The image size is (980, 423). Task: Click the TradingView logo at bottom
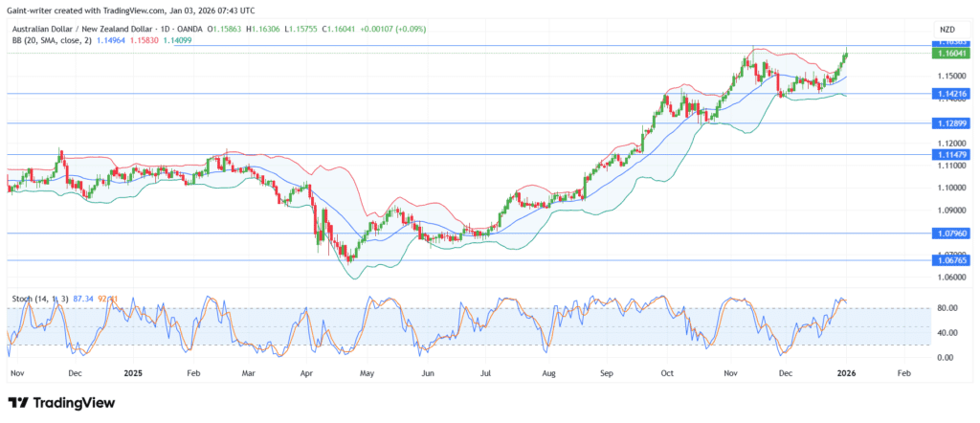click(x=62, y=403)
